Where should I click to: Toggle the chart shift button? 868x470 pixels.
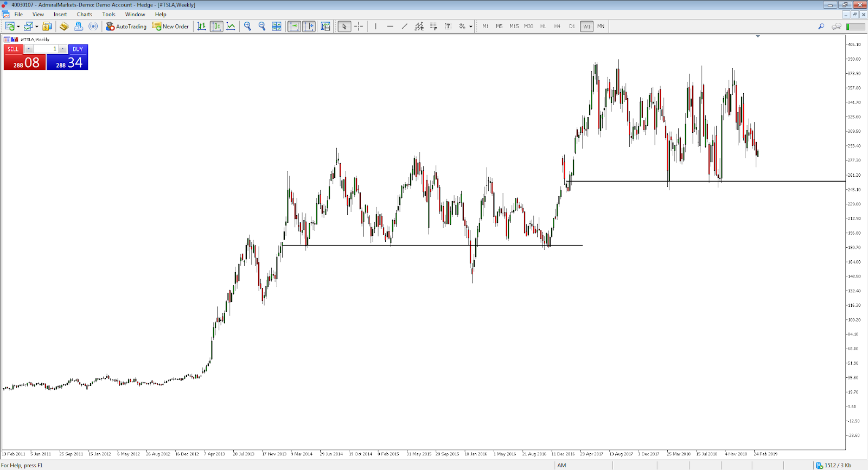(309, 26)
